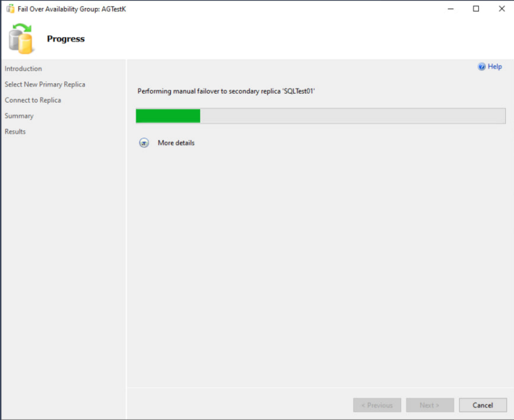Click the More details label

click(x=176, y=143)
